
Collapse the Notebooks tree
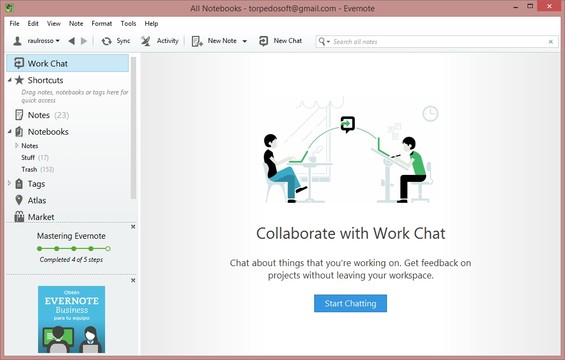(10, 132)
